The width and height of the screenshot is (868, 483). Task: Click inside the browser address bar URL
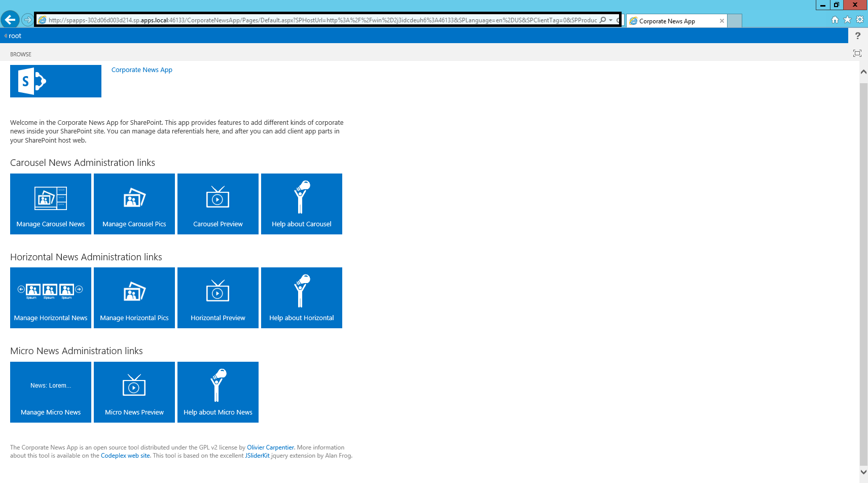tap(322, 20)
